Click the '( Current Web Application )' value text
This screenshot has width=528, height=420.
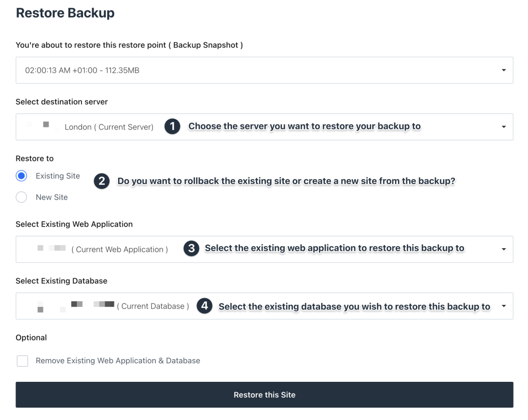coord(120,249)
